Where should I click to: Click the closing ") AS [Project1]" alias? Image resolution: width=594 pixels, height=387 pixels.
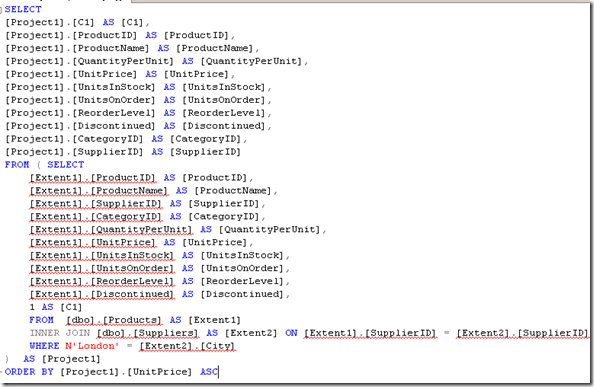[x=53, y=359]
